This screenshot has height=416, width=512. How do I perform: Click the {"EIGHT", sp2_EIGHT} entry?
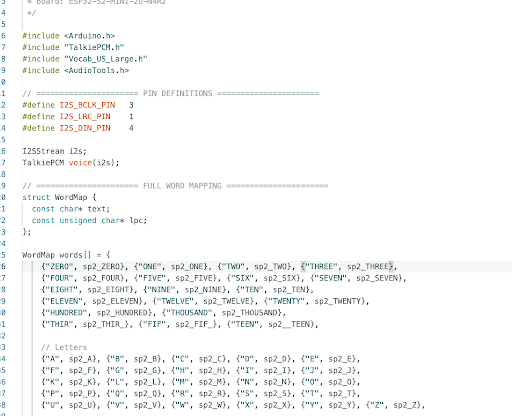87,290
